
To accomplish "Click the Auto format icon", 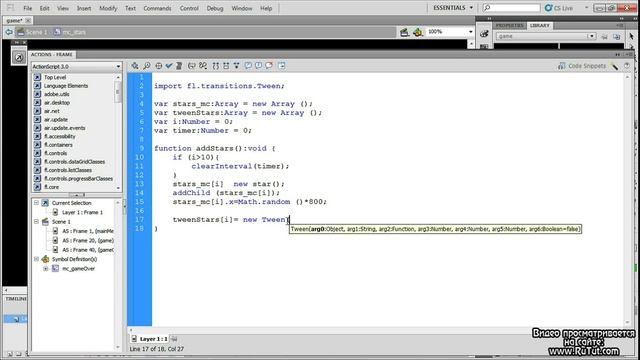I will point(179,66).
